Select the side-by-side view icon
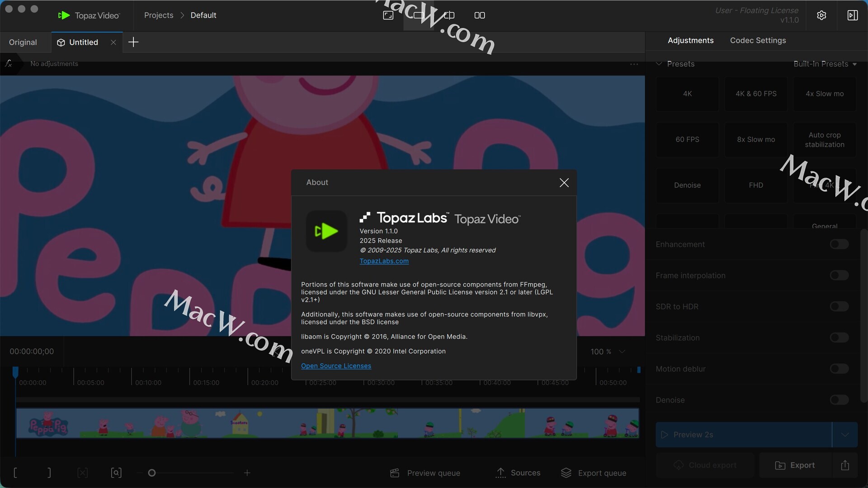Image resolution: width=868 pixels, height=488 pixels. (x=480, y=15)
